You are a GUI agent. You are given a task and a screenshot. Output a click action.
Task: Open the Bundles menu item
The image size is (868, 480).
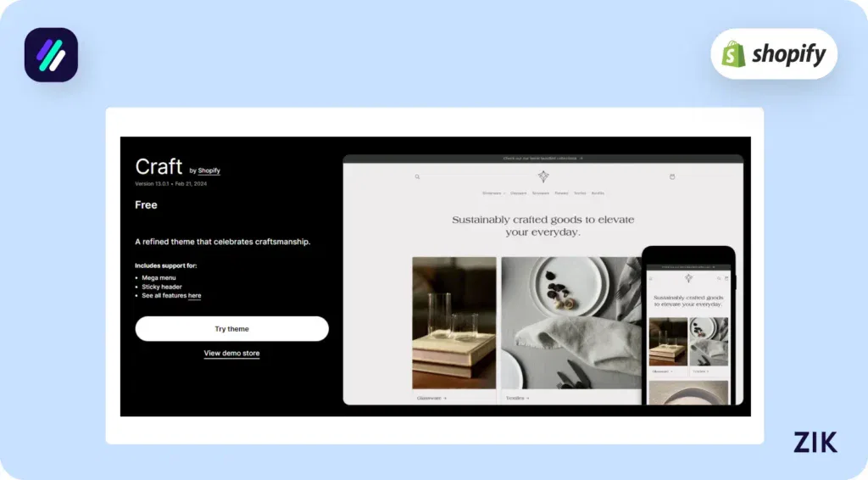point(598,193)
